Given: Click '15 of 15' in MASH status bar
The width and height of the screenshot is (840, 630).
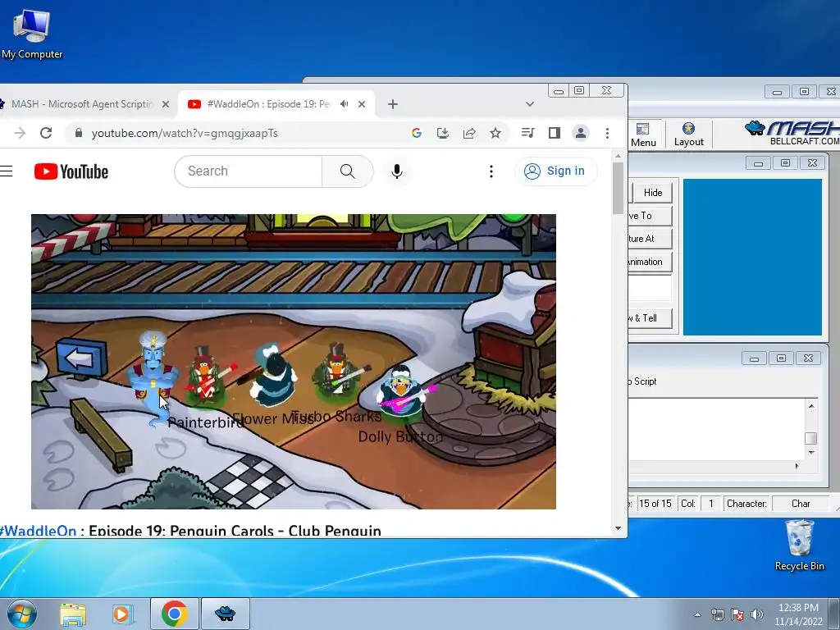Looking at the screenshot, I should pyautogui.click(x=655, y=504).
